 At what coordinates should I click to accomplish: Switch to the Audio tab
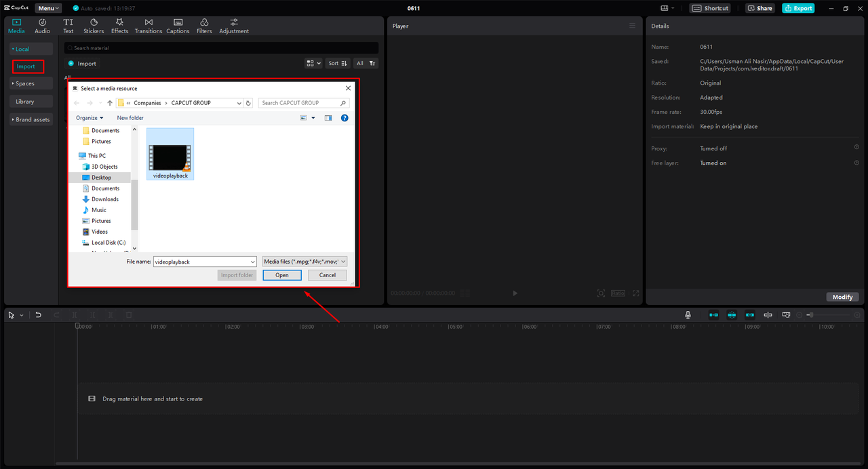tap(42, 26)
